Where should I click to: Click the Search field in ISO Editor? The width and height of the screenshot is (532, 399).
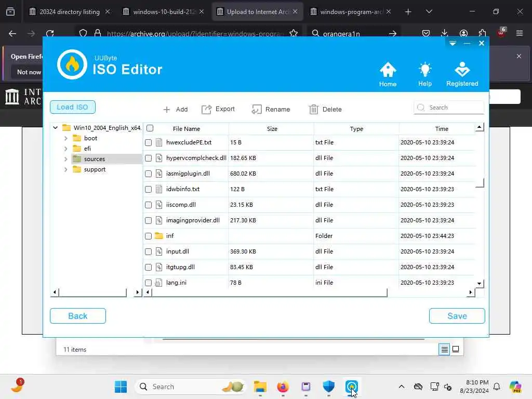448,108
